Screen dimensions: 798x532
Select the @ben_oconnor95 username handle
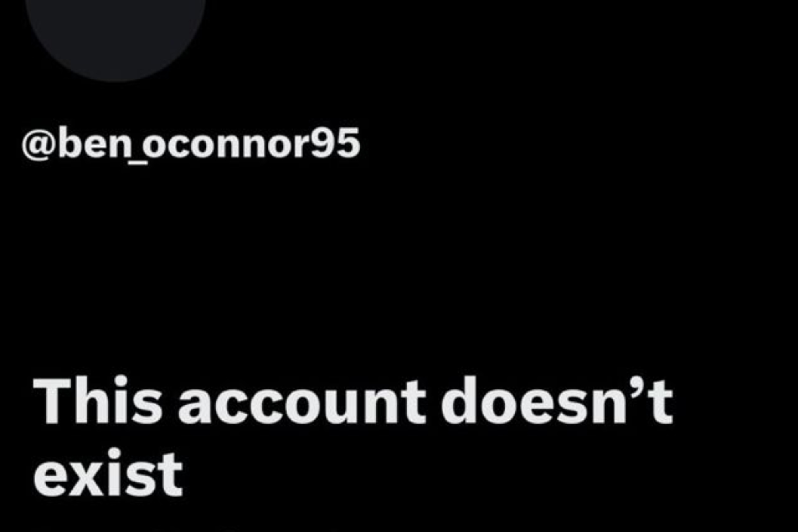coord(191,143)
